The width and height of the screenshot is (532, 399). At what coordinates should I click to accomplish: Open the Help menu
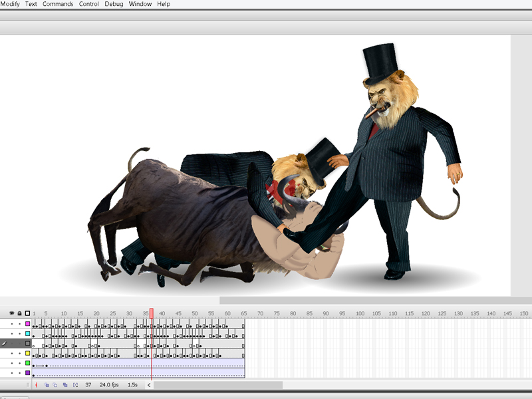[x=164, y=4]
